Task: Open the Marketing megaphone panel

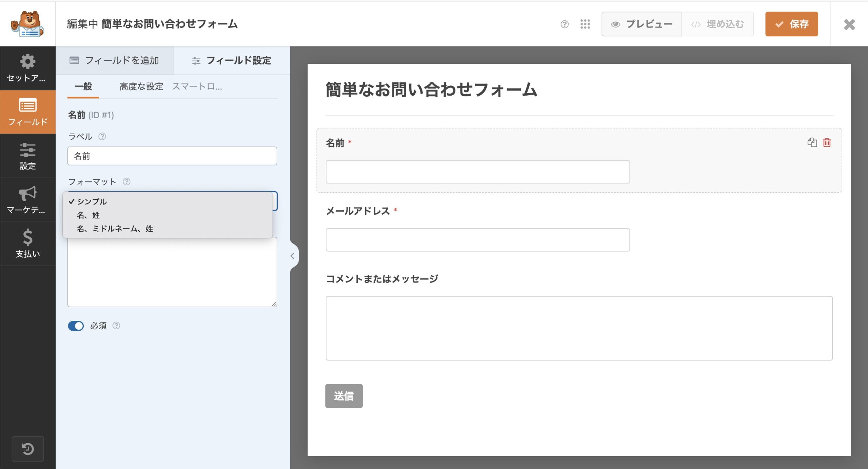Action: click(27, 200)
